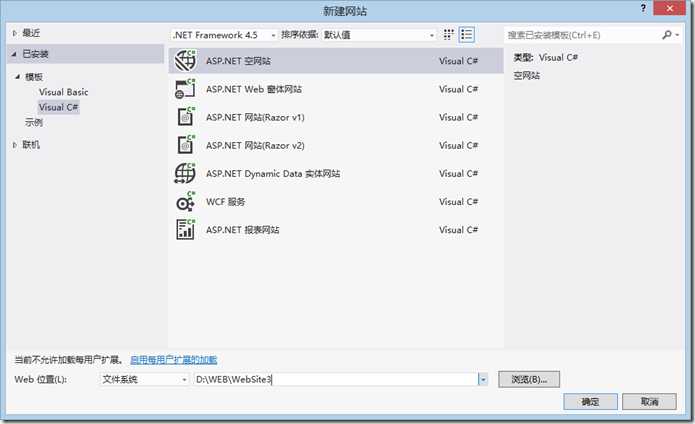Switch to medium icons list view
Image resolution: width=695 pixels, height=424 pixels.
(x=467, y=35)
